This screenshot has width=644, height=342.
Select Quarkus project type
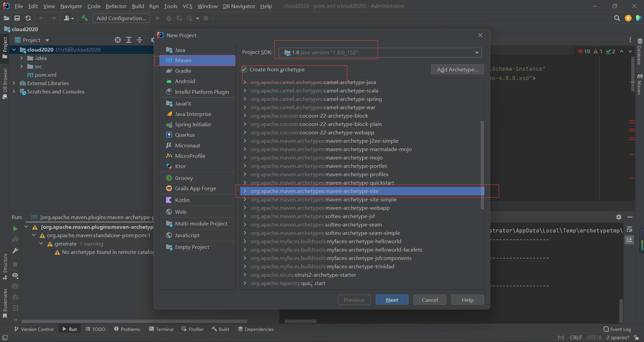[197, 135]
